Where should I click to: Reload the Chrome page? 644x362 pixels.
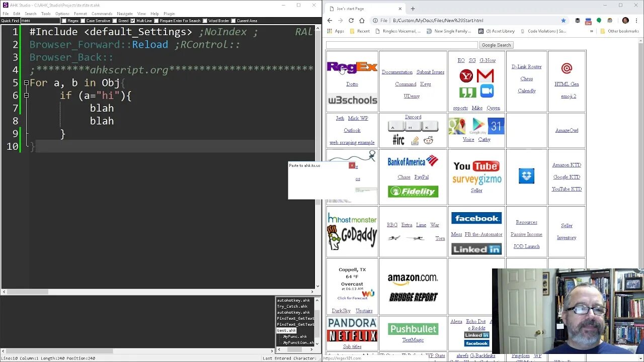351,21
